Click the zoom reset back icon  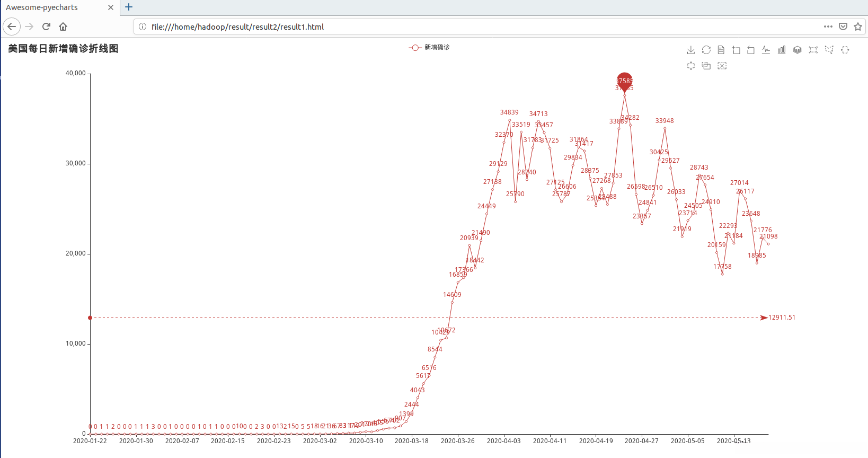pos(751,50)
